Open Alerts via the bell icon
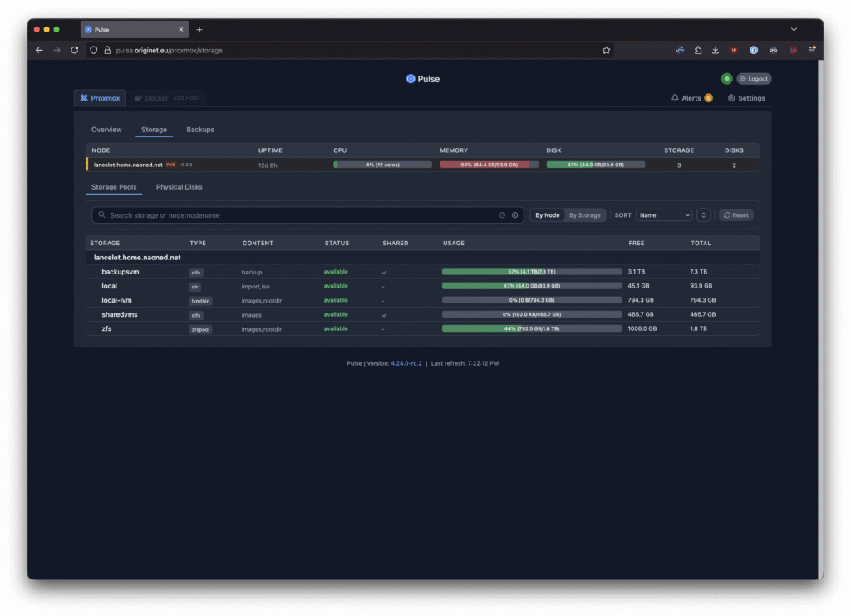The height and width of the screenshot is (616, 851). 676,98
